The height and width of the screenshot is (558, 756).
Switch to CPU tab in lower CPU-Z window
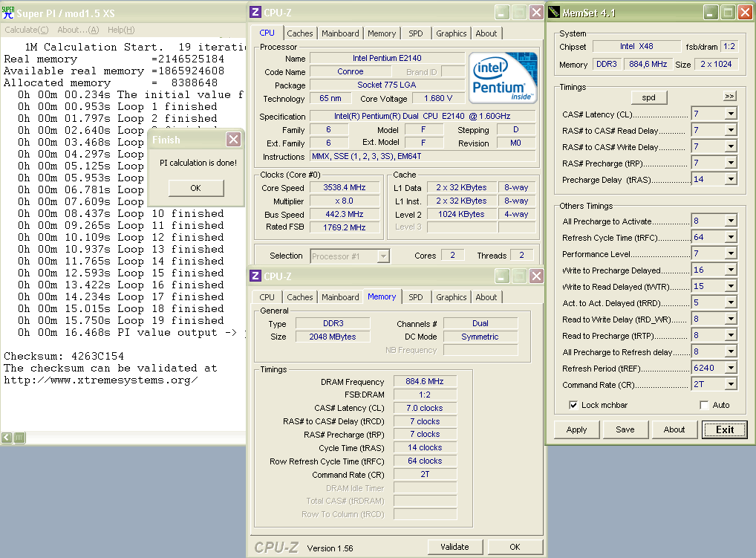pos(267,297)
